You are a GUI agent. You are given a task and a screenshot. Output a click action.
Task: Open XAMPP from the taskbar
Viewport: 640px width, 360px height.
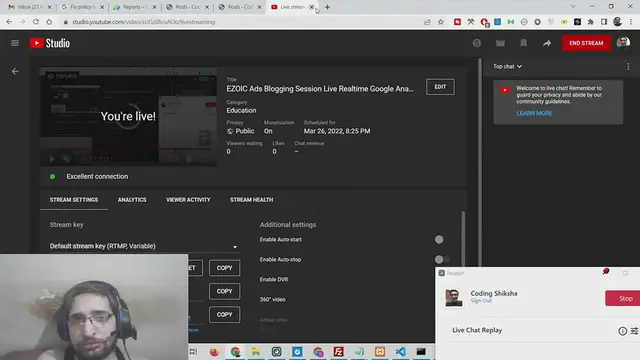point(380,351)
